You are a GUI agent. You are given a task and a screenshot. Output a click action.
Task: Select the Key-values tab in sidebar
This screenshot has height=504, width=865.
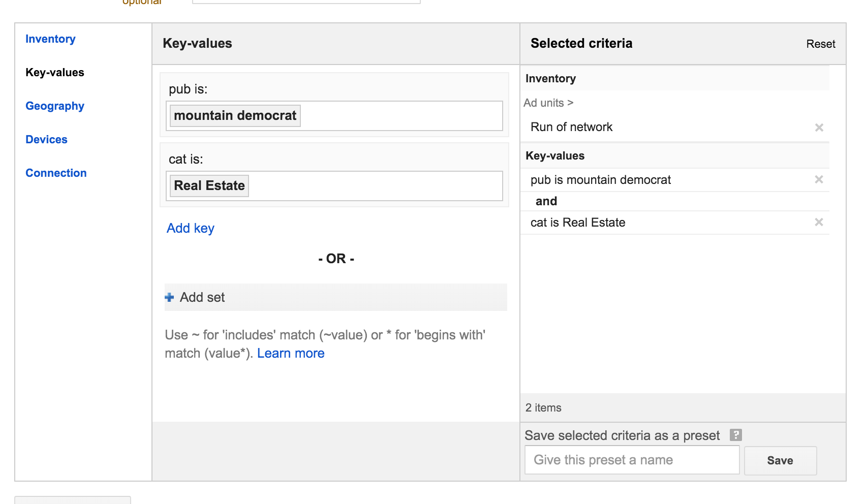click(x=55, y=73)
